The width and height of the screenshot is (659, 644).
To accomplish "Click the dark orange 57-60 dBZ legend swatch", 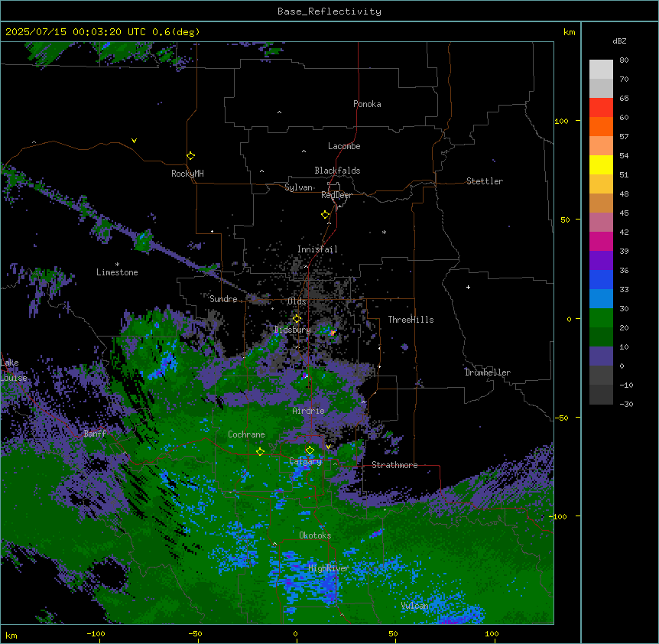I will pos(601,126).
